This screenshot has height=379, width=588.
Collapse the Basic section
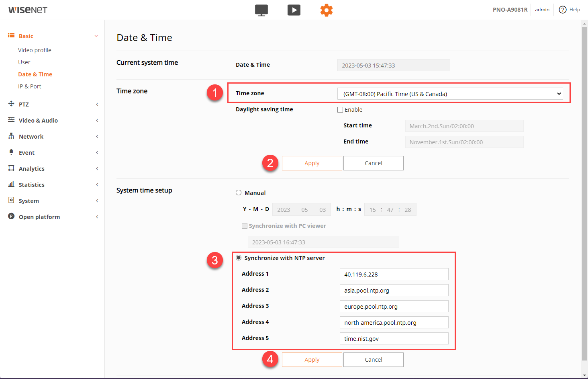pos(96,36)
